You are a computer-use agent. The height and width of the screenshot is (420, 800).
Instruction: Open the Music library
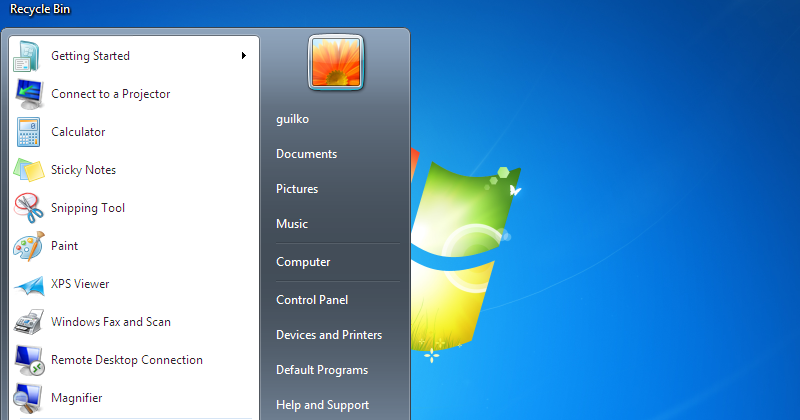tap(292, 224)
